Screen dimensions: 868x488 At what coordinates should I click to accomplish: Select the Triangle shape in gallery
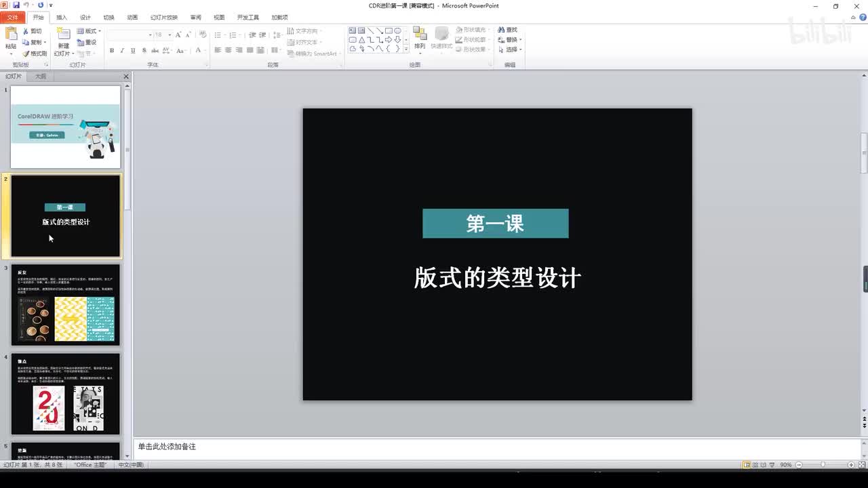[361, 40]
